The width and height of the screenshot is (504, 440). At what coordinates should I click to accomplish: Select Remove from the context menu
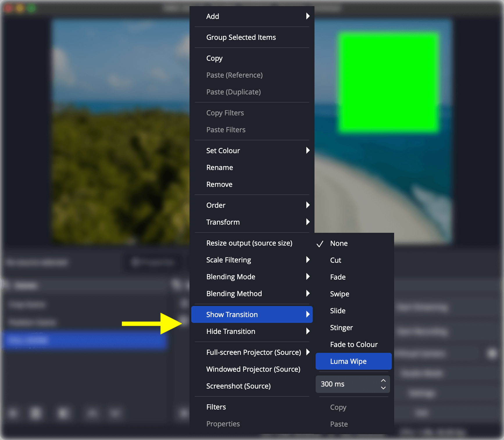click(219, 184)
